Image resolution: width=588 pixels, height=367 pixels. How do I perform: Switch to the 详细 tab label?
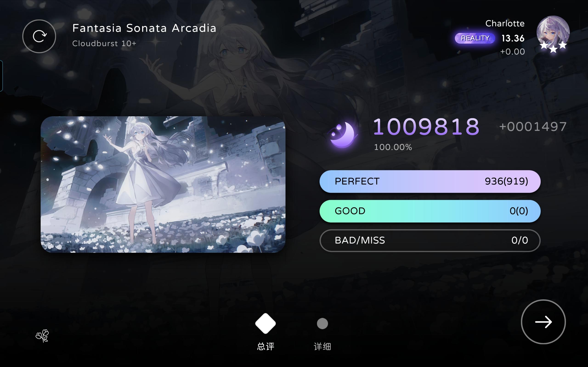pos(322,346)
